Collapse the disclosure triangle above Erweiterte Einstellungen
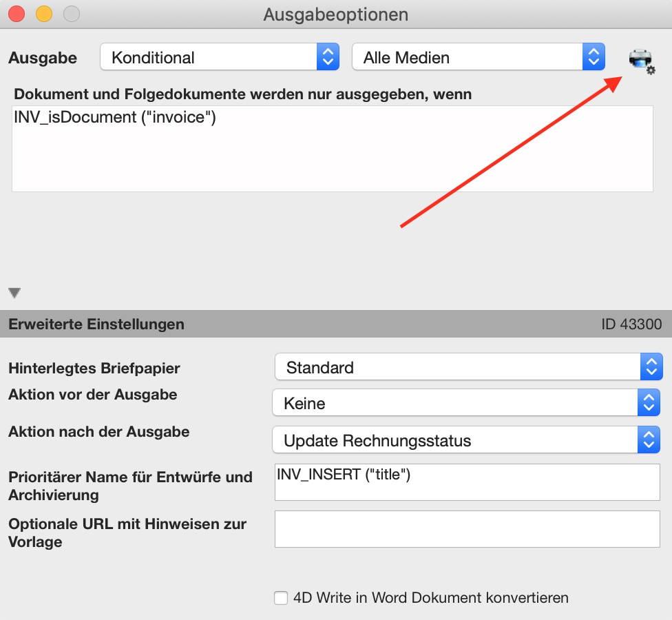Screen dimensions: 672x620 [14, 293]
